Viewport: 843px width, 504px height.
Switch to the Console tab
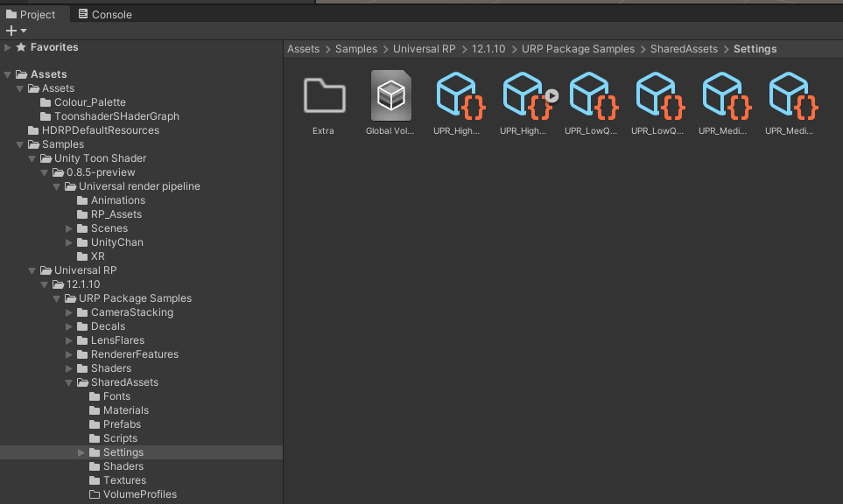(105, 15)
